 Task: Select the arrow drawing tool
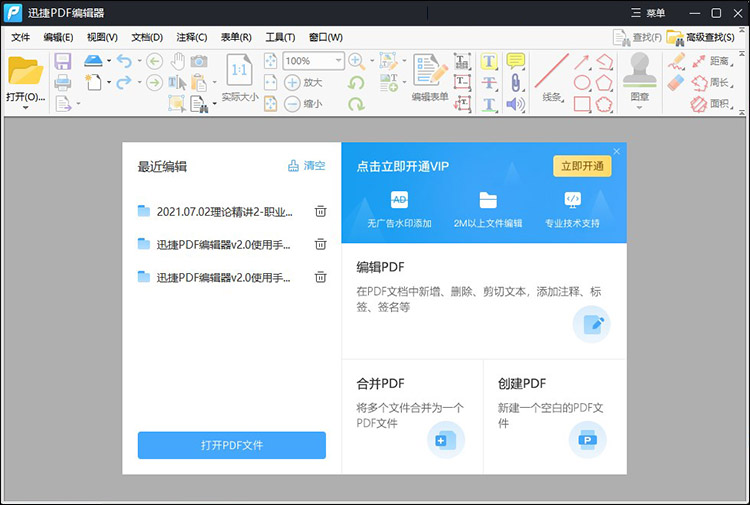(582, 62)
